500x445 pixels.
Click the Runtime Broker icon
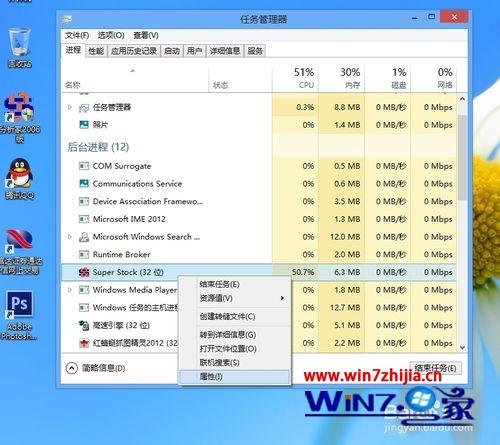[x=84, y=255]
